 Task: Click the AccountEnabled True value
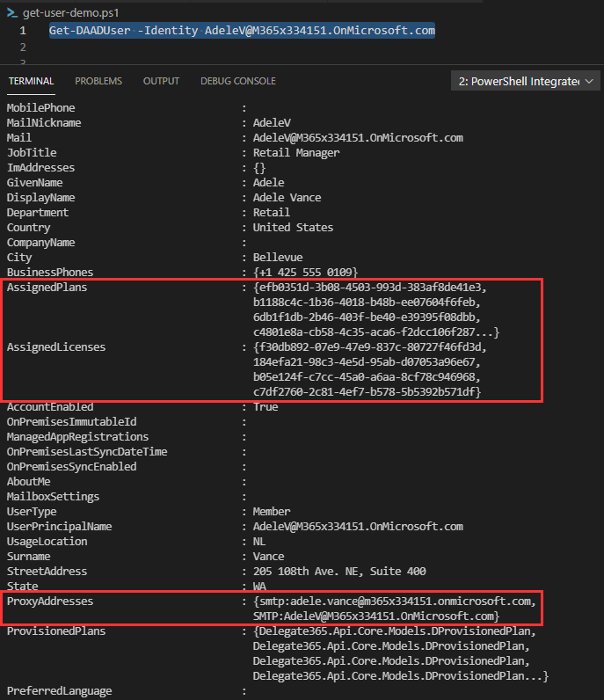tap(265, 407)
